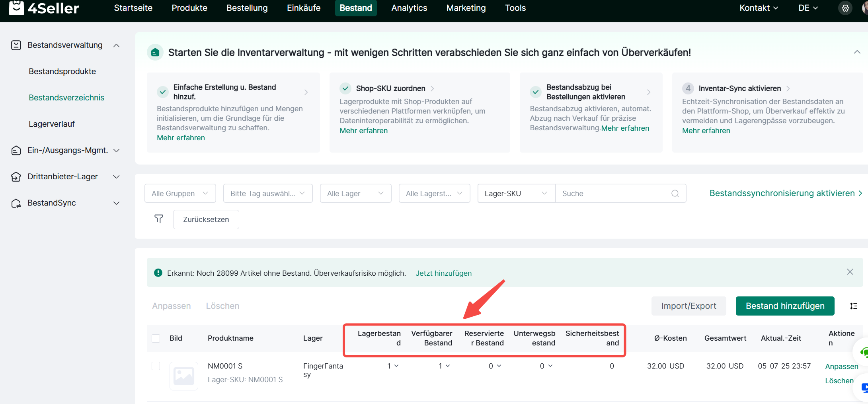Open the Alle Gruppen dropdown
This screenshot has width=868, height=404.
[x=180, y=193]
